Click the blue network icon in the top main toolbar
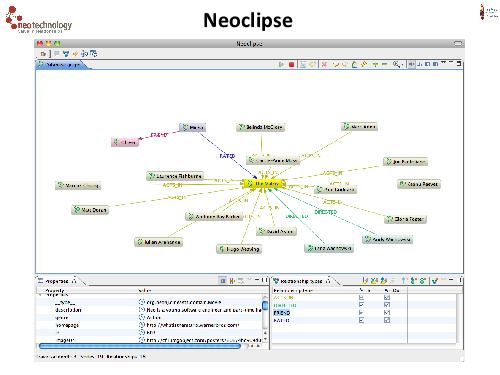The height and width of the screenshot is (375, 500). coord(66,53)
